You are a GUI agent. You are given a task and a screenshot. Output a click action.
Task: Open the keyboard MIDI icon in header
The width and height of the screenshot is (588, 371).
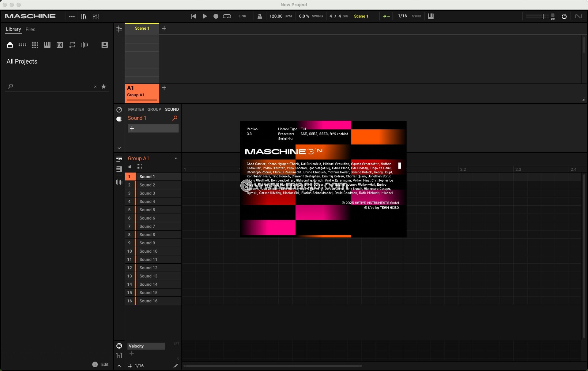[431, 16]
